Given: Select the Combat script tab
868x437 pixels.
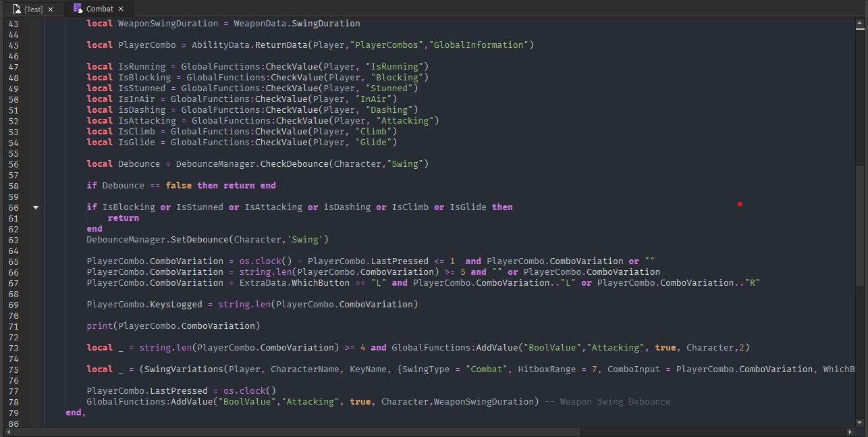Looking at the screenshot, I should click(100, 9).
